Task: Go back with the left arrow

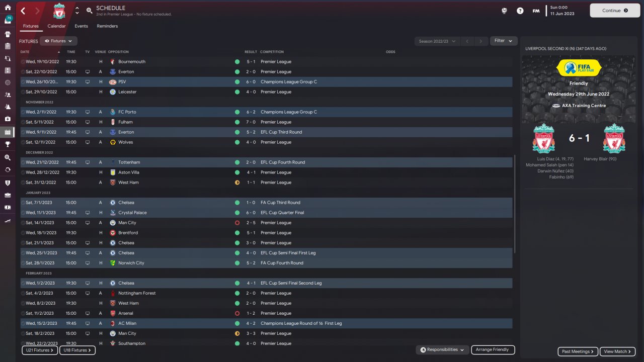Action: pos(23,11)
